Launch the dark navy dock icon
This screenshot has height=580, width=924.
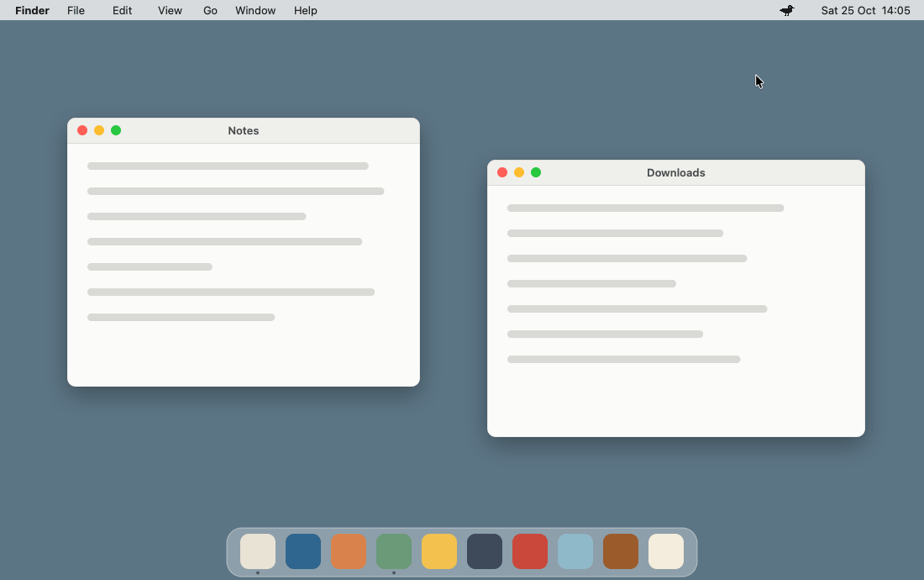click(485, 551)
